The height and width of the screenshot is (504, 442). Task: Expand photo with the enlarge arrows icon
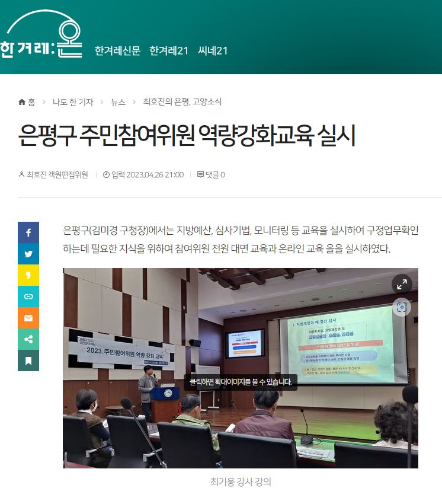pyautogui.click(x=402, y=284)
